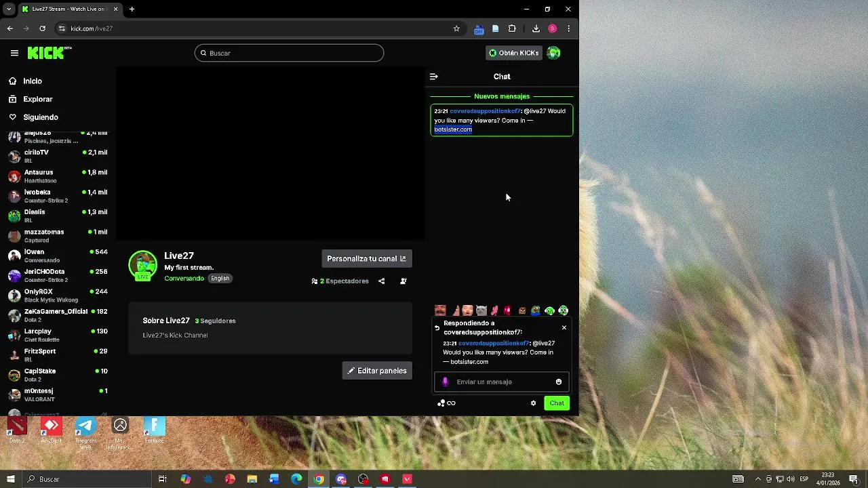Open FritzSport channel in sidebar

[58, 355]
